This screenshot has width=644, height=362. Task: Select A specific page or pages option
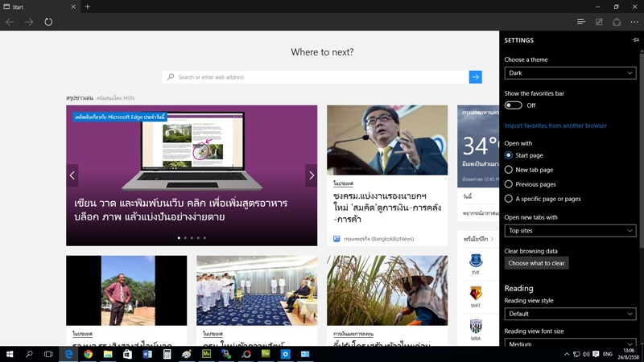pyautogui.click(x=509, y=199)
